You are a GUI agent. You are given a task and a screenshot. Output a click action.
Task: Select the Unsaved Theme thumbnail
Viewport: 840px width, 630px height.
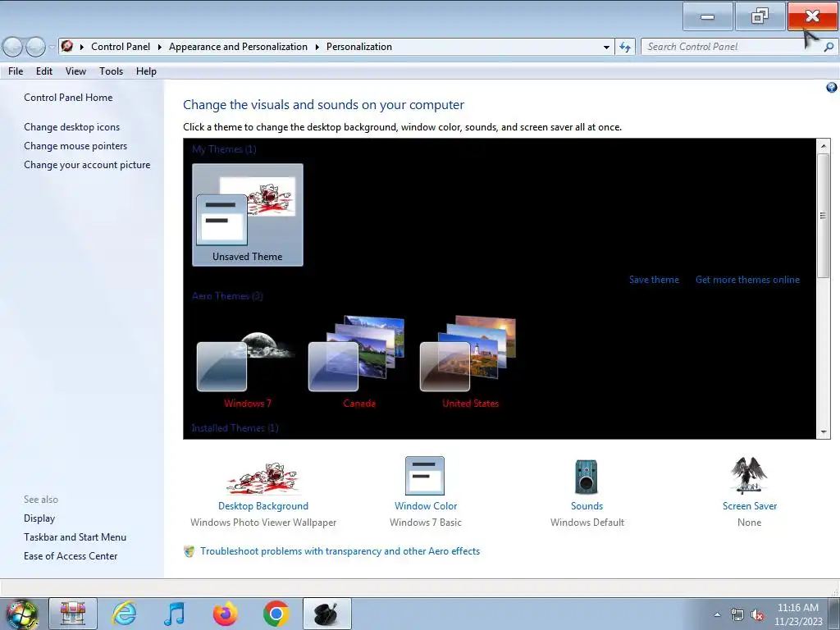coord(248,215)
